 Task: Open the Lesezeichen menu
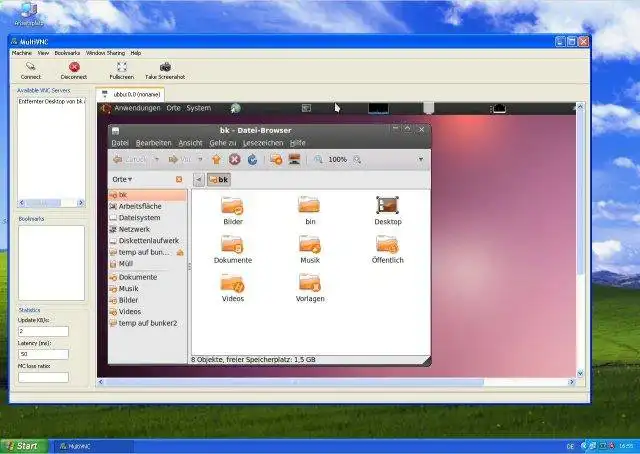point(263,143)
